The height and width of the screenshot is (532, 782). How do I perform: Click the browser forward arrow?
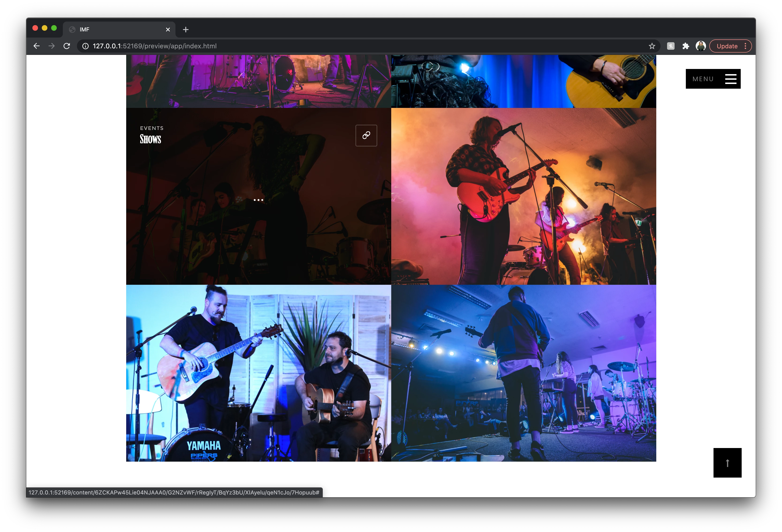tap(51, 46)
